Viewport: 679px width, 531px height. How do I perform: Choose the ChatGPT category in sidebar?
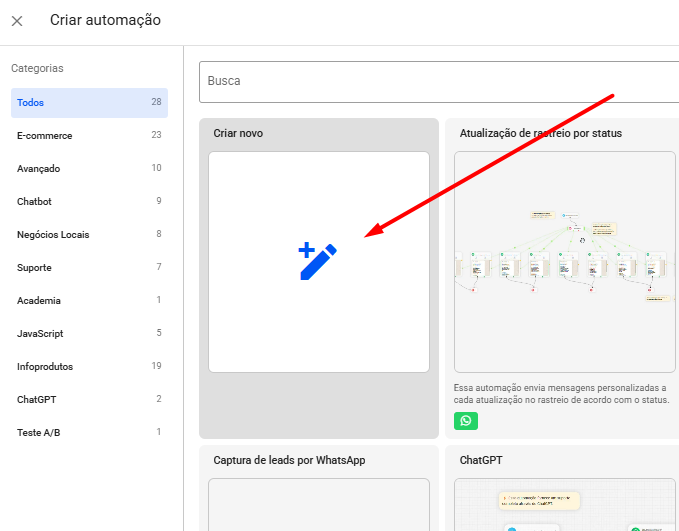click(89, 400)
